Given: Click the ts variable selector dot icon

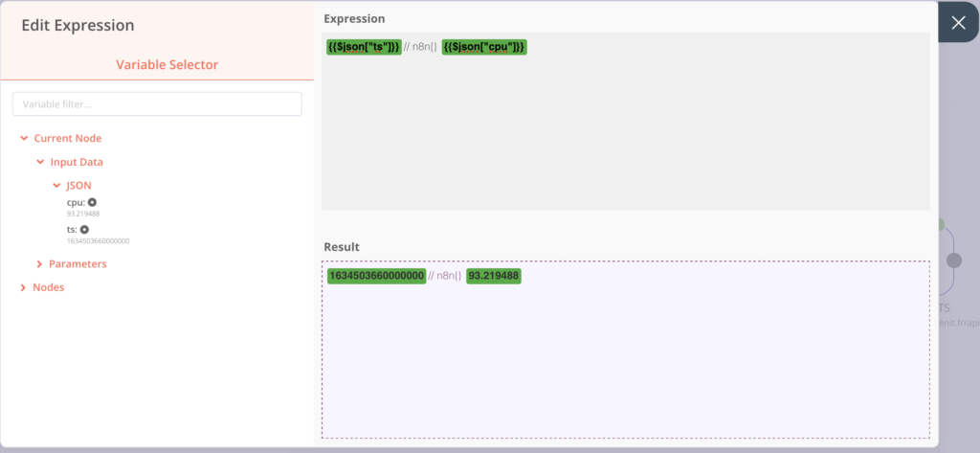Looking at the screenshot, I should point(84,230).
